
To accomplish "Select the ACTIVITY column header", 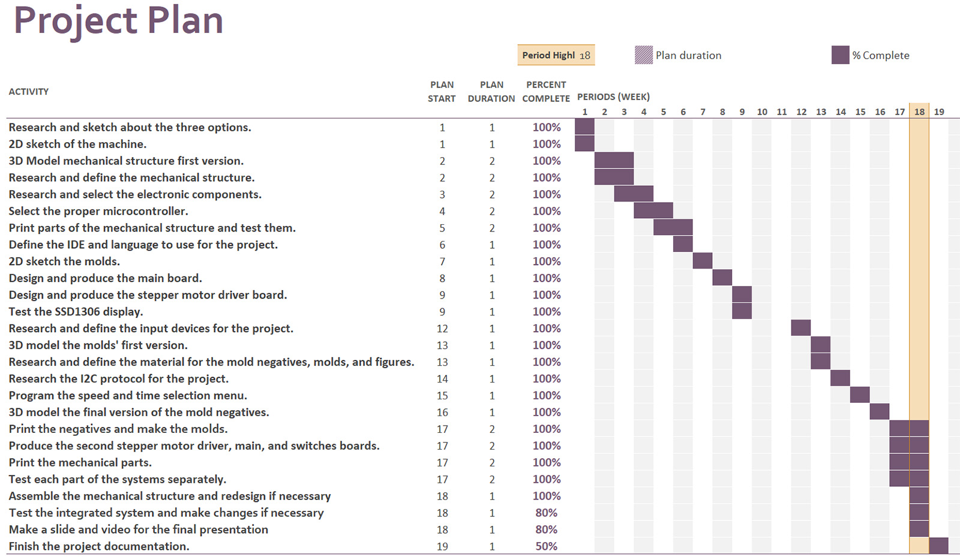I will [29, 92].
